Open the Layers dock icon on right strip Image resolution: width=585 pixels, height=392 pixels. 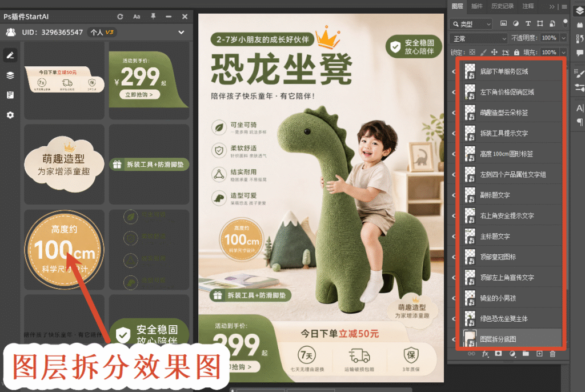[579, 11]
